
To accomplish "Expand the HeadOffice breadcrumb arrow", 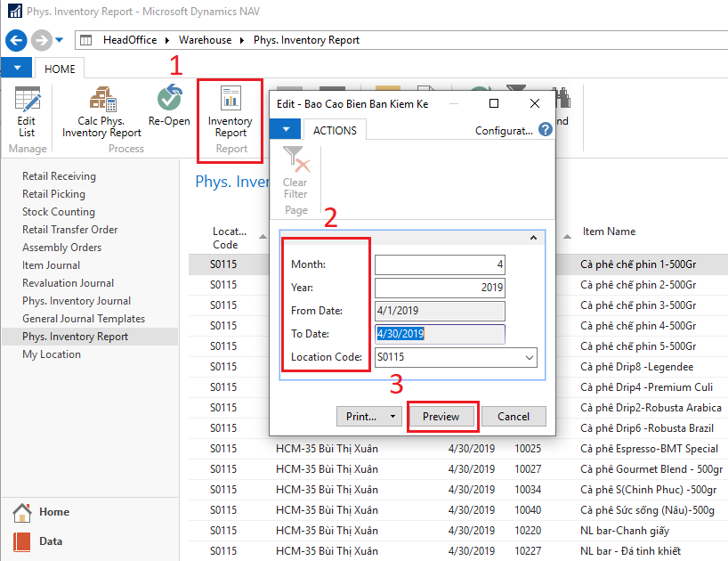I will pos(167,40).
